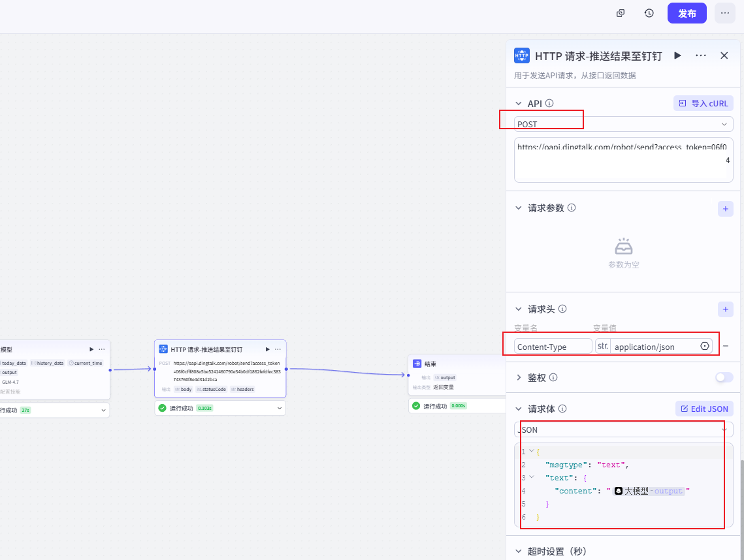The height and width of the screenshot is (560, 744).
Task: Open three-dot menu on 大模型 node
Action: [102, 349]
